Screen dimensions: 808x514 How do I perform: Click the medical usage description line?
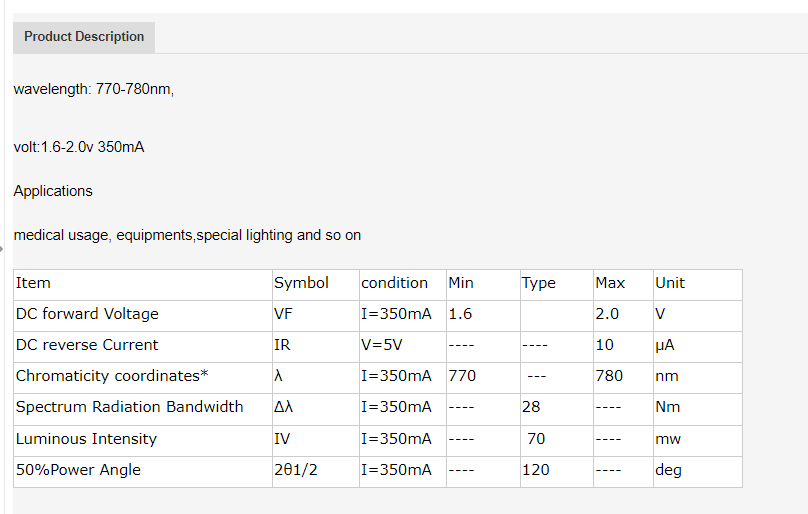(x=187, y=235)
